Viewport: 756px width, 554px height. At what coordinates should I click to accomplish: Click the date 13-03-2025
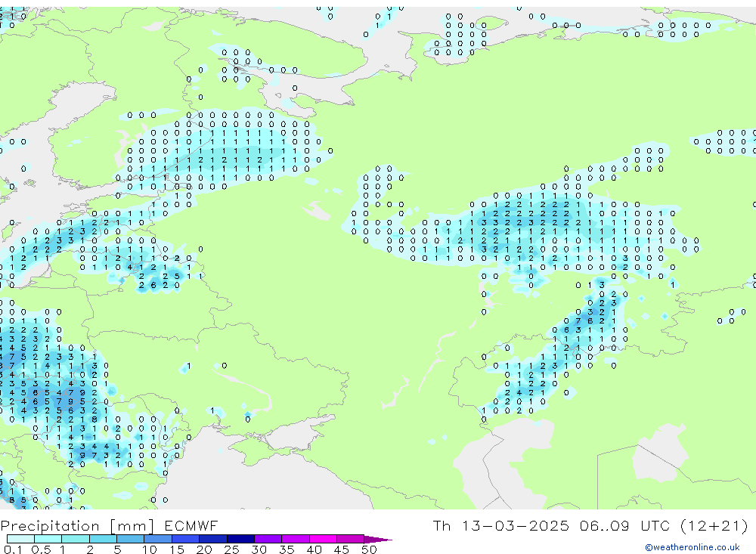515,525
